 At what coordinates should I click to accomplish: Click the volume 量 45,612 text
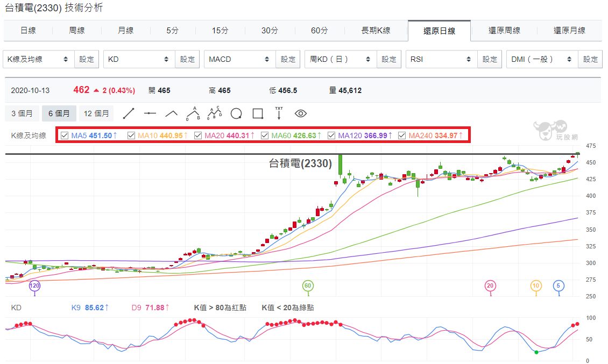tap(345, 91)
